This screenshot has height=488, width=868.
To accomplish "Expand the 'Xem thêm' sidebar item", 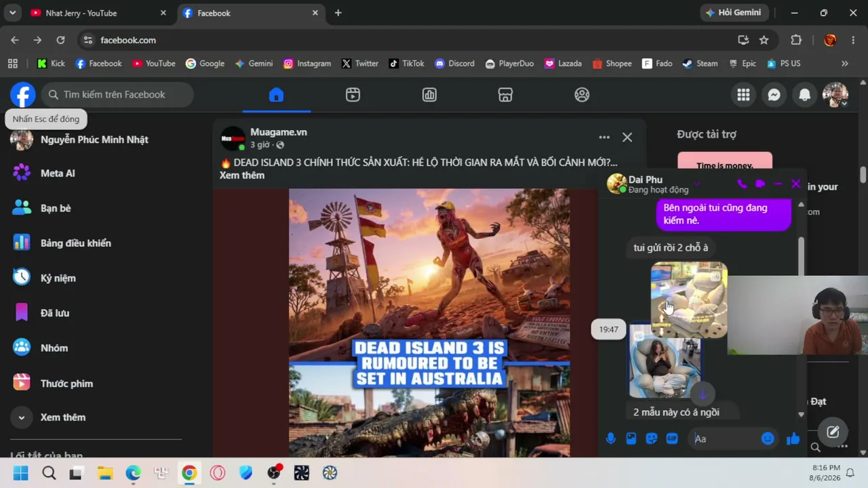I will click(96, 418).
